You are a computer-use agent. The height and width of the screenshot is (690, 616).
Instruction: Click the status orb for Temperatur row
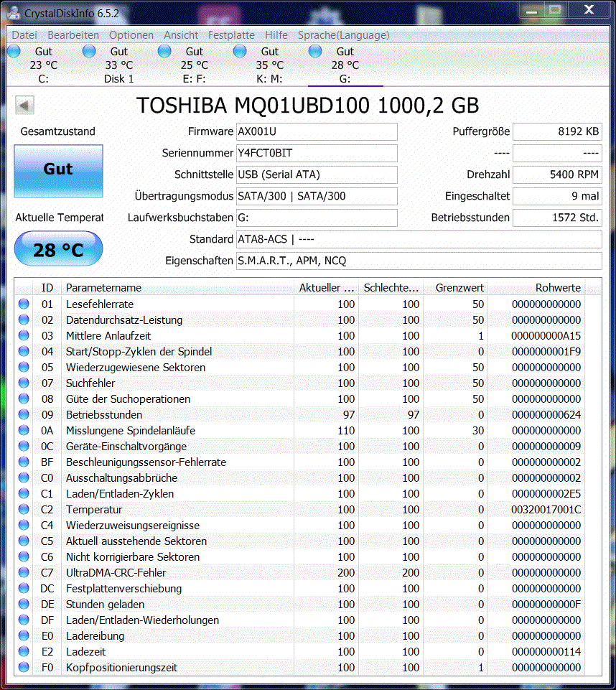coord(24,509)
